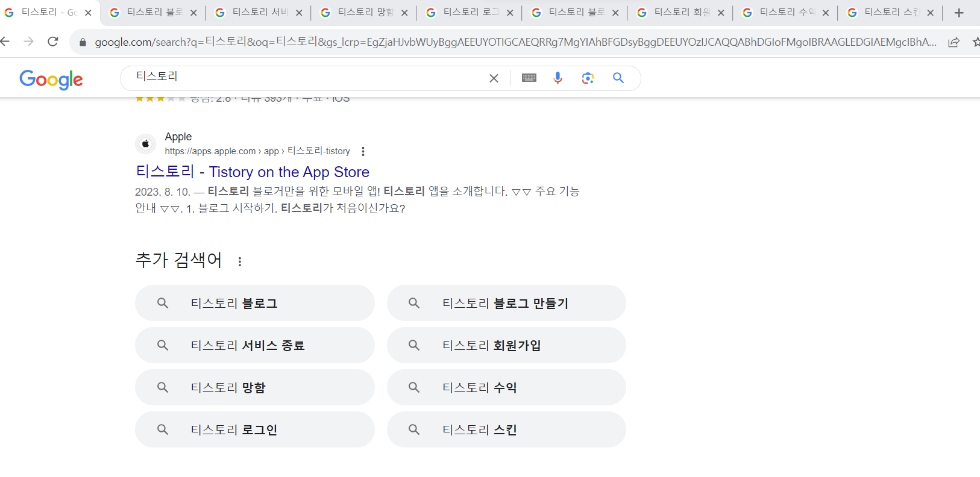Open the three-dot menu beside the Apple result URL
The image size is (980, 477).
[363, 151]
